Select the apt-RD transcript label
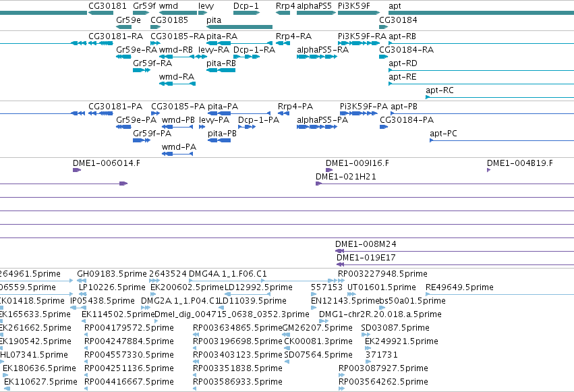 point(403,63)
